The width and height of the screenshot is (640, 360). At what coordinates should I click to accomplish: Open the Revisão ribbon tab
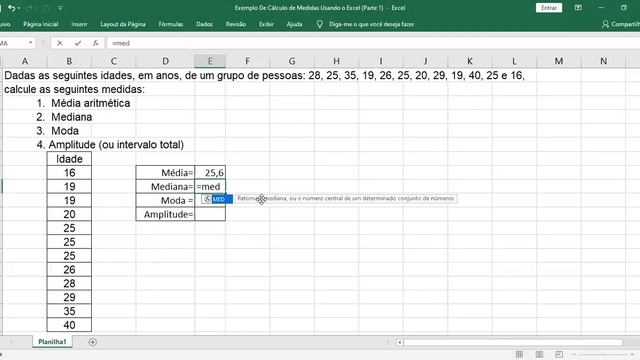pyautogui.click(x=236, y=24)
